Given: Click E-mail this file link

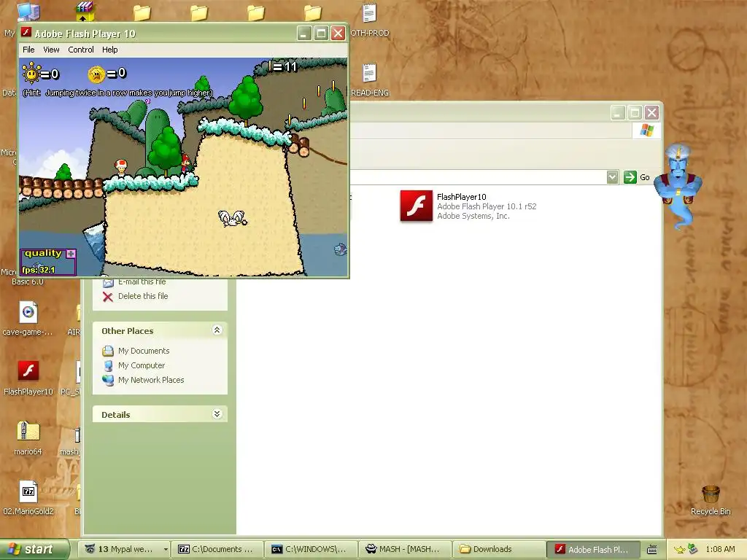Looking at the screenshot, I should click(x=142, y=282).
